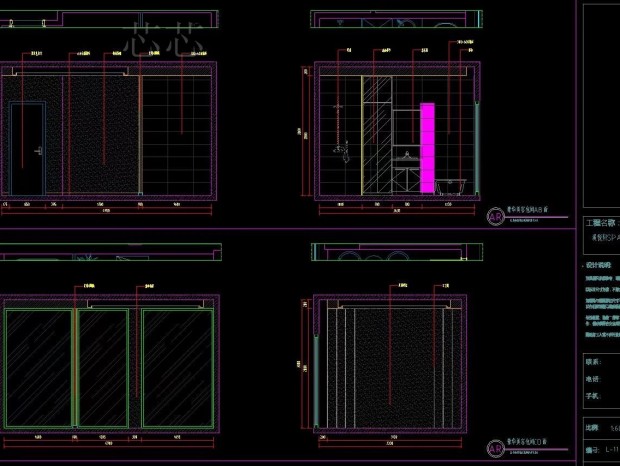This screenshot has height=466, width=620.
Task: Click the 设计说明 heading in title block
Action: click(x=599, y=266)
